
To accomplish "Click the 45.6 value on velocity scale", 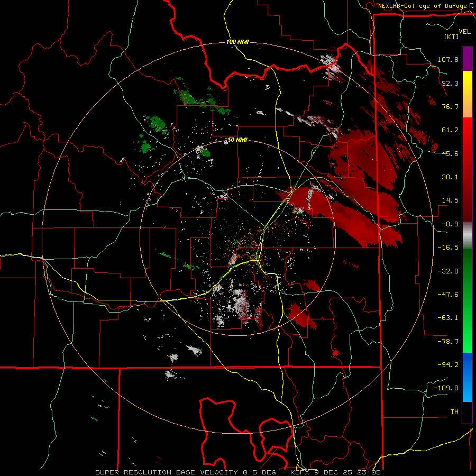I will (450, 153).
